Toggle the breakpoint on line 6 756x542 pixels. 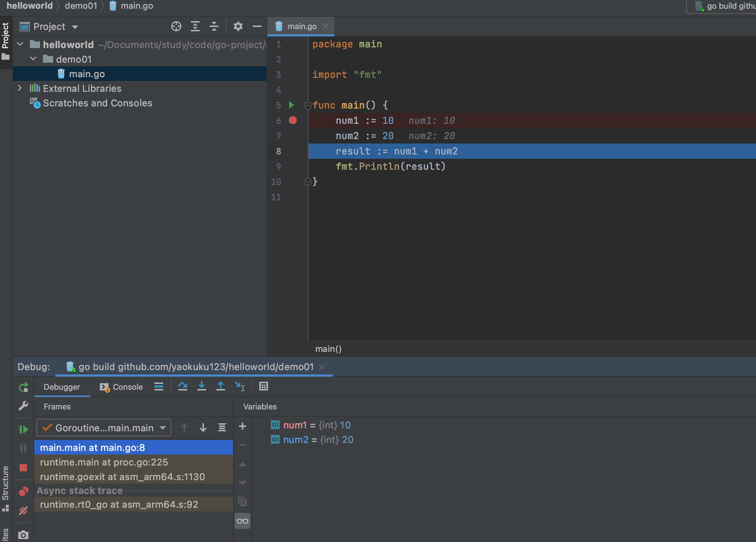293,121
